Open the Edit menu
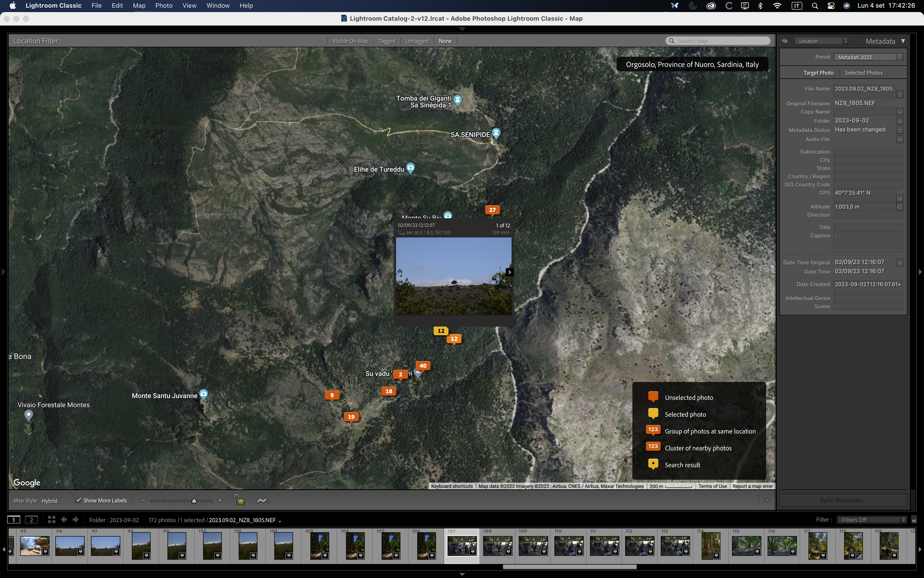 117,5
